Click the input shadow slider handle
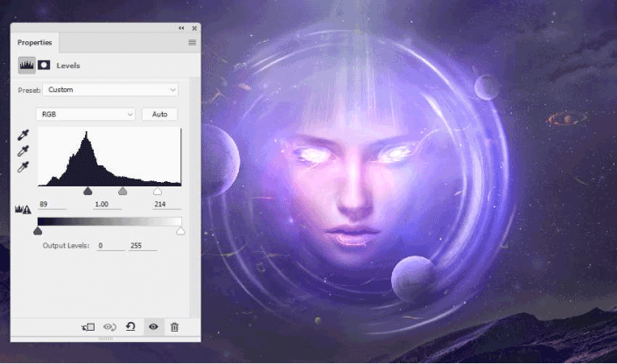The image size is (617, 364). [88, 192]
